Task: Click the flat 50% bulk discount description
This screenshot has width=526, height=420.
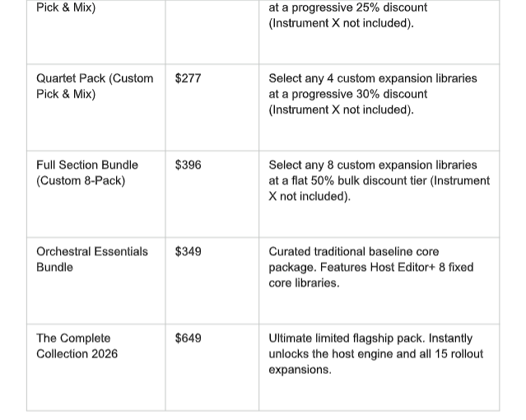Action: pyautogui.click(x=379, y=180)
